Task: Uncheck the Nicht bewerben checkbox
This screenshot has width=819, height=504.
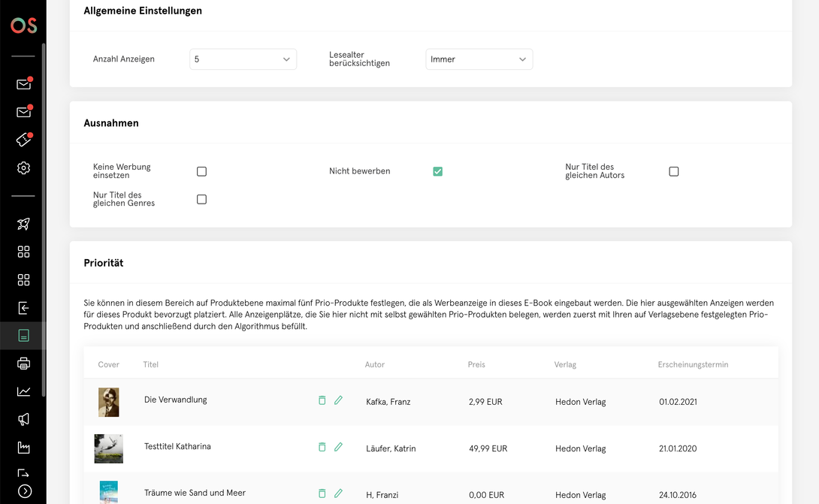Action: point(438,171)
